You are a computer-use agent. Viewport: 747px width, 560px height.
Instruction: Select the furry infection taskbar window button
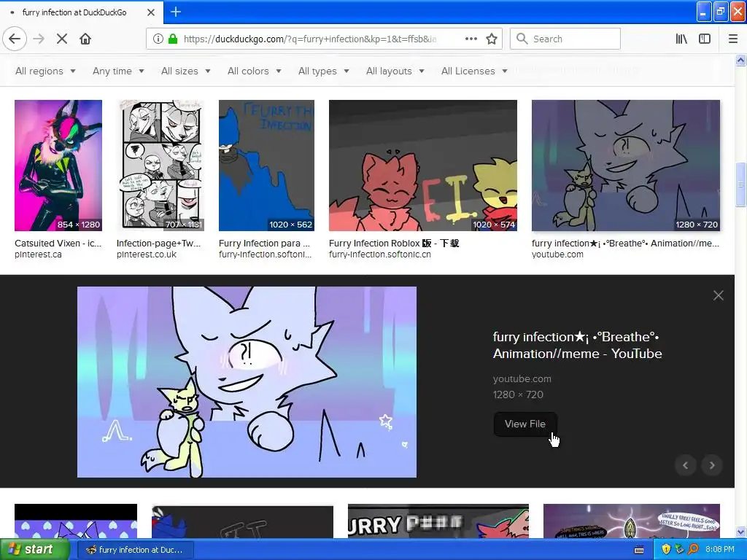tap(135, 550)
